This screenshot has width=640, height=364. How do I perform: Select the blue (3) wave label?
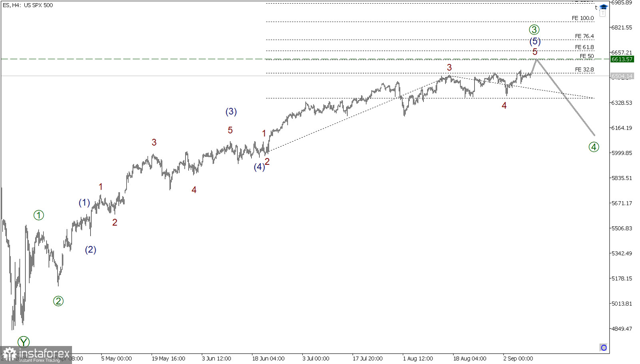click(231, 112)
